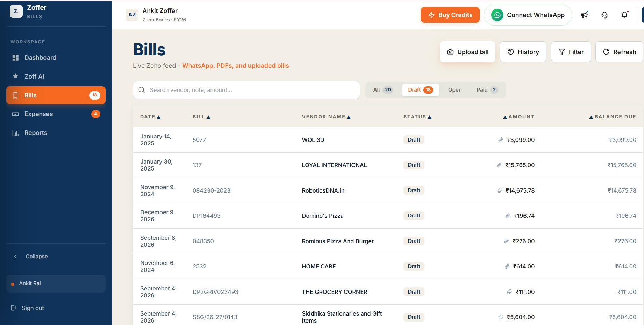Click vendor name RoboticsDNA.in
Image resolution: width=644 pixels, height=325 pixels.
323,190
